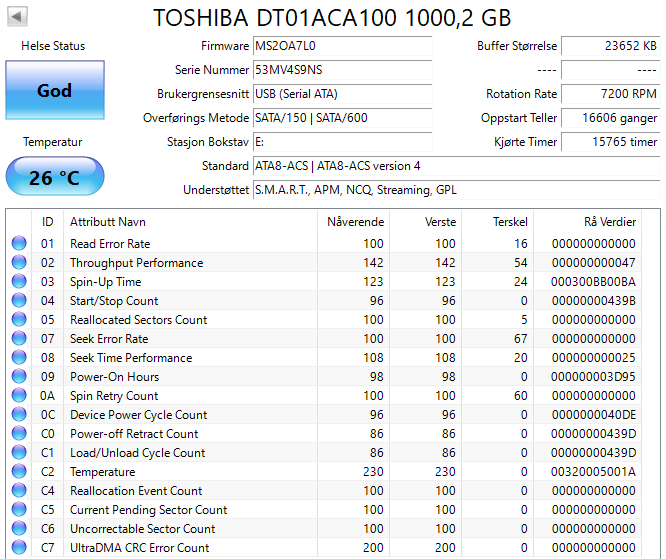Image resolution: width=666 pixels, height=559 pixels.
Task: Click status icon for Current Pending Sector Count
Action: (19, 510)
